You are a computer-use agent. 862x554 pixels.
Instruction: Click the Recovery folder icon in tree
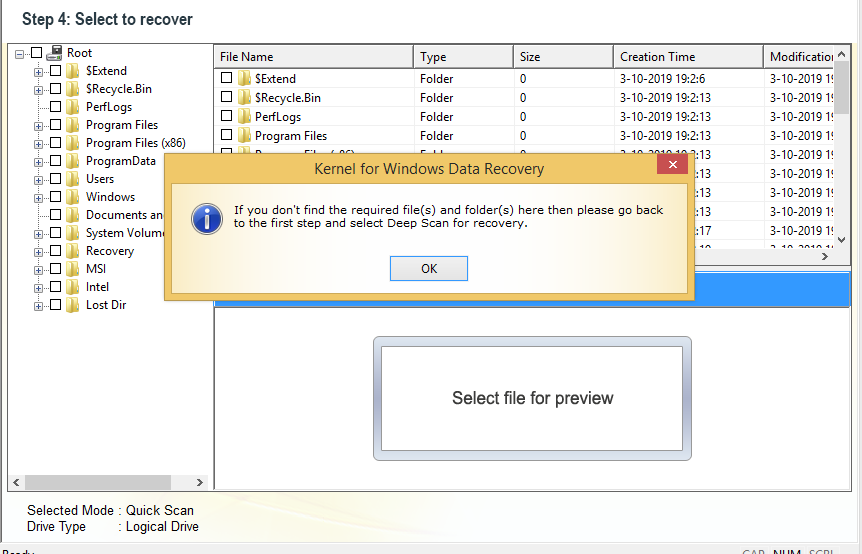click(x=73, y=251)
